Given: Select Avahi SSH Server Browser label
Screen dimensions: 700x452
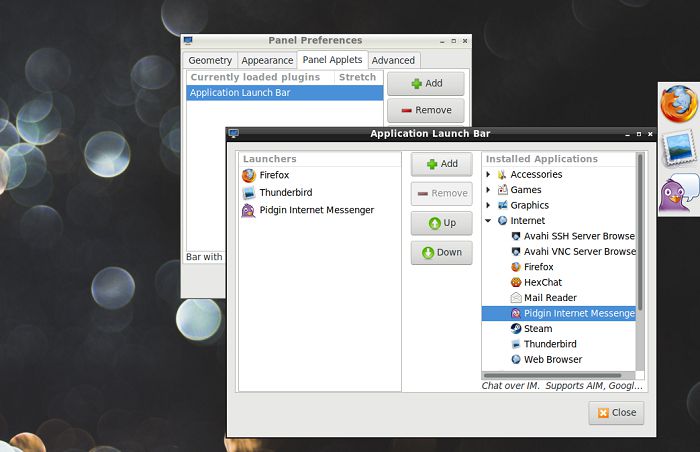Looking at the screenshot, I should (579, 236).
